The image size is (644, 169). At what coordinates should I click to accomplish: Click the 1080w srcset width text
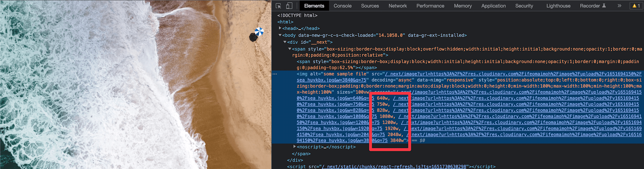(386, 116)
